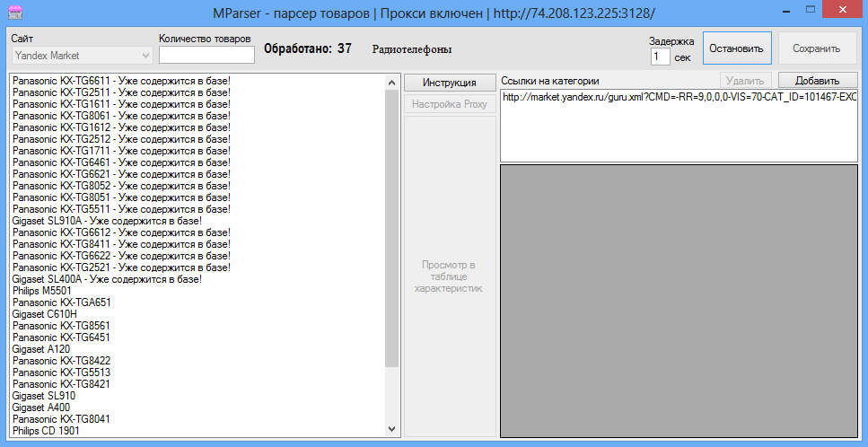This screenshot has height=447, width=868.
Task: Click the Настройка Proxy button
Action: point(450,104)
